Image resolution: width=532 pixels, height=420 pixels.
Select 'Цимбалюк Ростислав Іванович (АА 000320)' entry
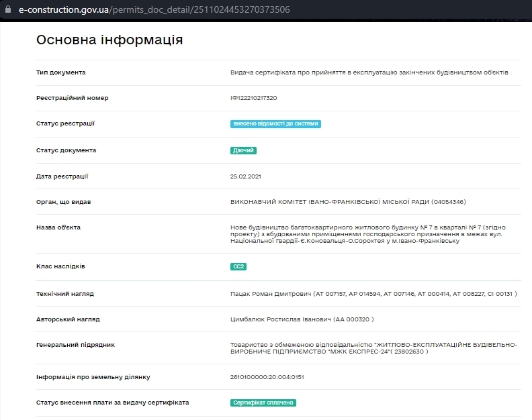(302, 319)
